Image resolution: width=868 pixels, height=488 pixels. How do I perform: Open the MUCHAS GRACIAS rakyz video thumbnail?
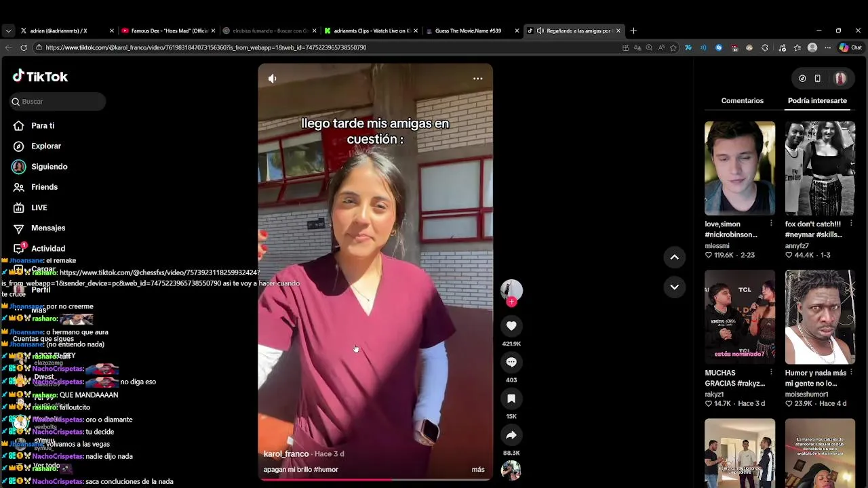739,317
